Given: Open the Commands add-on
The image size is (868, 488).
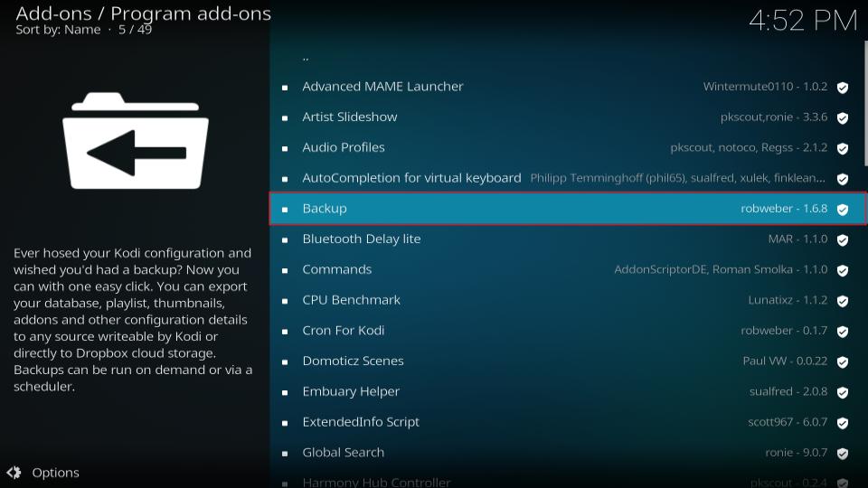Looking at the screenshot, I should click(569, 269).
